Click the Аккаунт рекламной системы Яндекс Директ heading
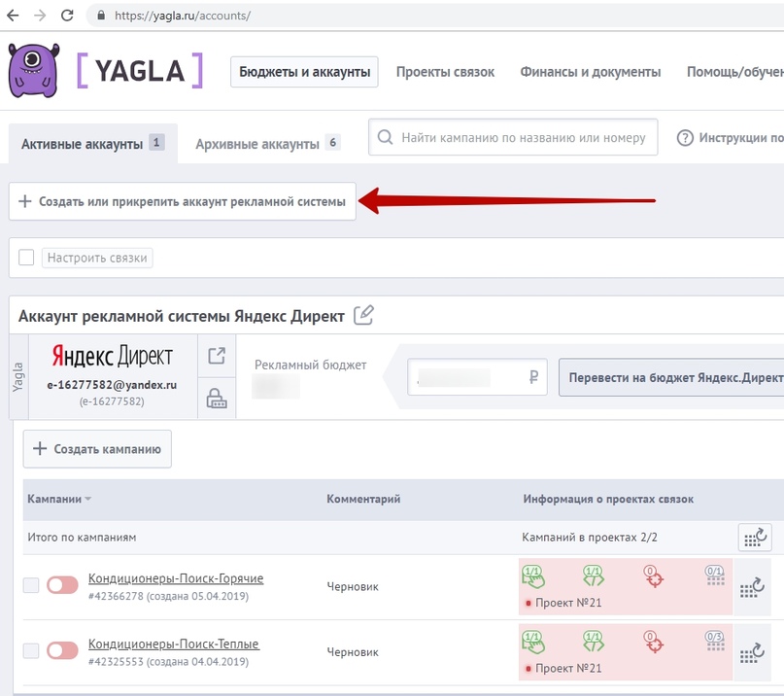784x696 pixels. coord(182,316)
